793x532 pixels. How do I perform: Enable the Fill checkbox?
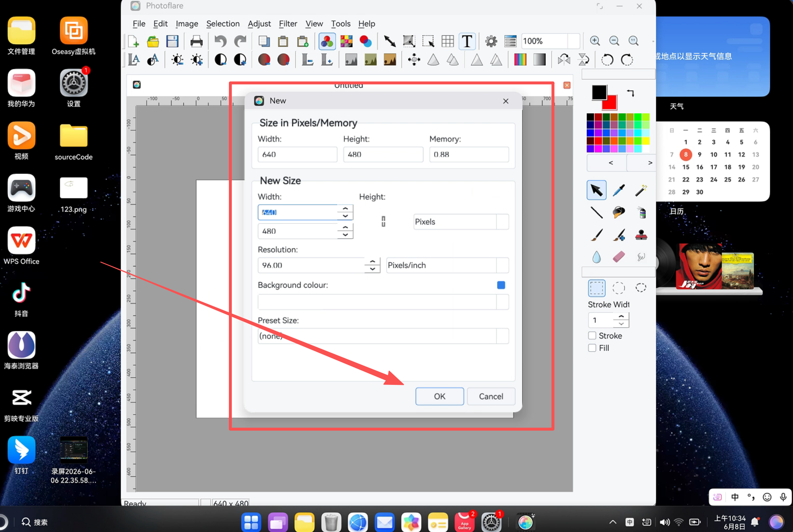pyautogui.click(x=592, y=347)
